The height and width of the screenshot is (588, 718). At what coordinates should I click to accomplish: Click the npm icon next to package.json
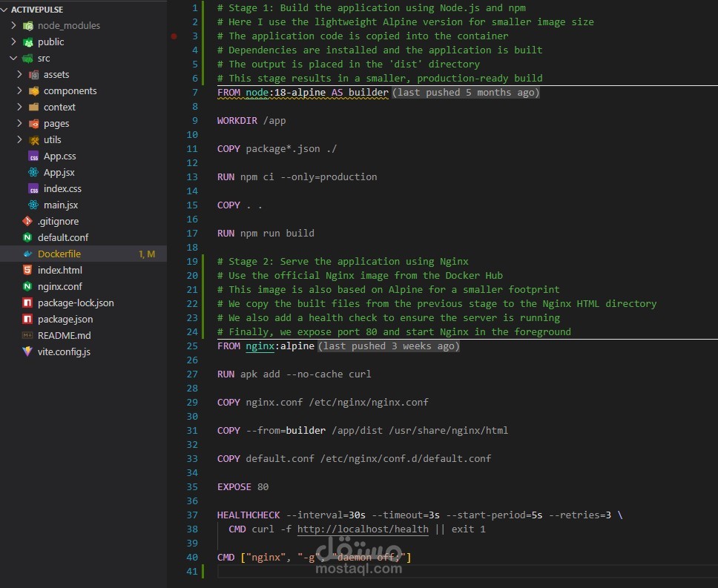27,320
